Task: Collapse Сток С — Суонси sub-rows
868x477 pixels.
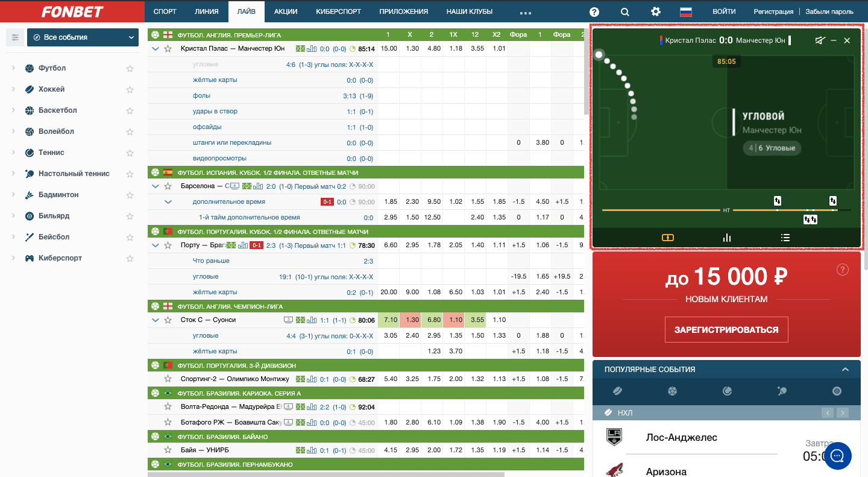Action: 156,320
